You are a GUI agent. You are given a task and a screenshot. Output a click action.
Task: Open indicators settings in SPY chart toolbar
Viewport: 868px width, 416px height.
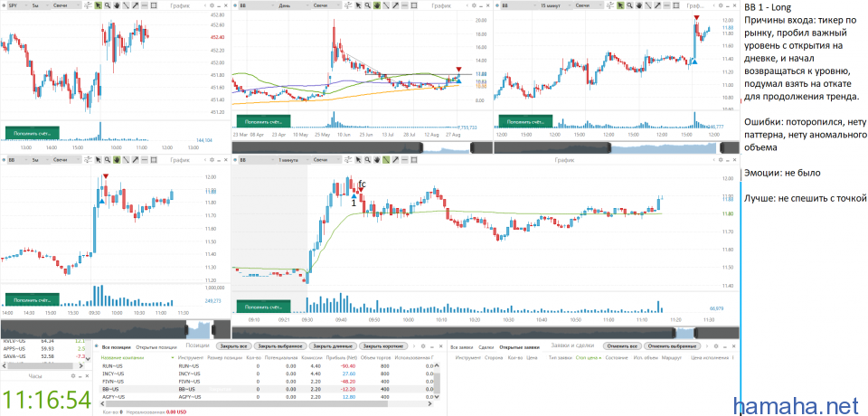(x=88, y=5)
